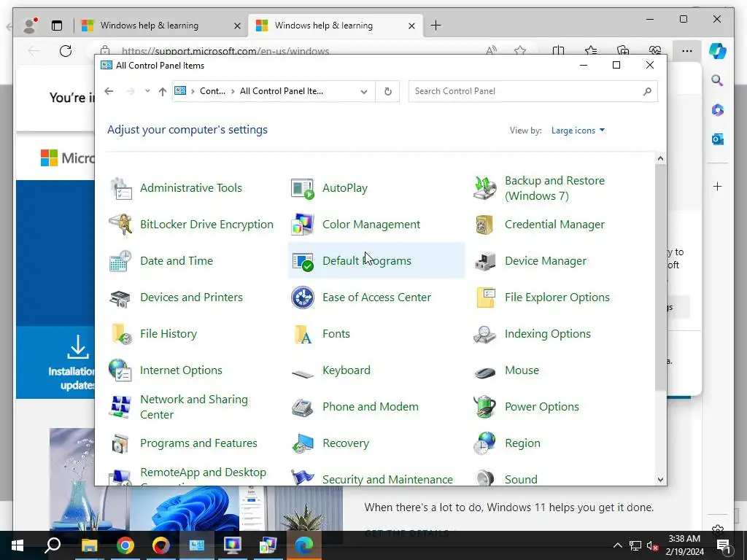Click the scroll up arrow in Control Panel

coord(660,158)
